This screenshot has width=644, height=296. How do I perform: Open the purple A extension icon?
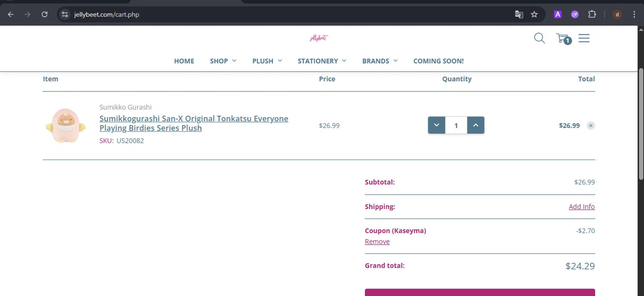click(558, 15)
